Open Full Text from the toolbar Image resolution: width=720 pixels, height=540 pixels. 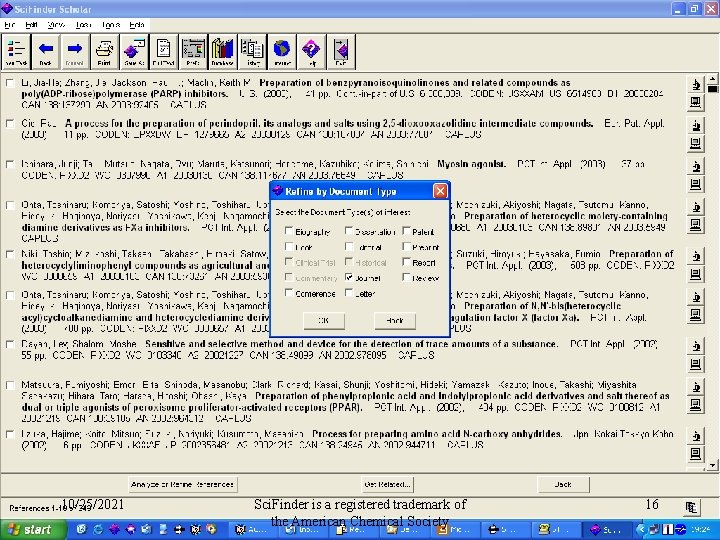tap(163, 51)
